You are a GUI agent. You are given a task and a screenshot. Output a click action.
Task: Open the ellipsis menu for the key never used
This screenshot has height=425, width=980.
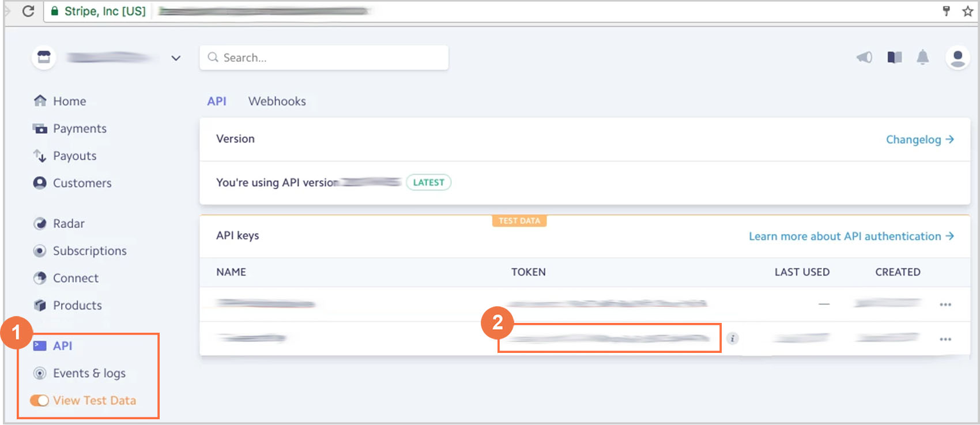click(x=945, y=304)
